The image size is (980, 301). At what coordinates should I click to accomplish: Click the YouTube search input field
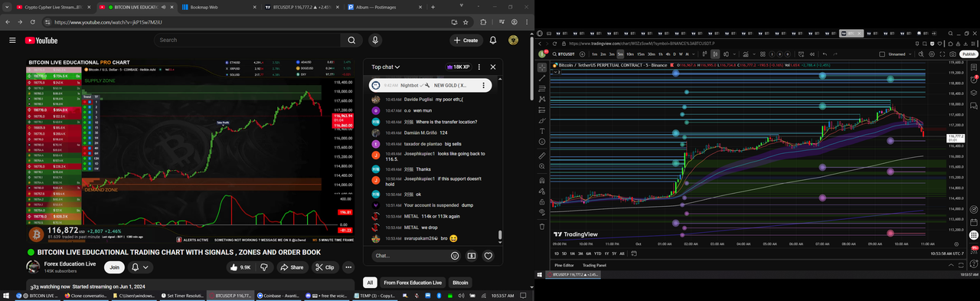point(247,40)
